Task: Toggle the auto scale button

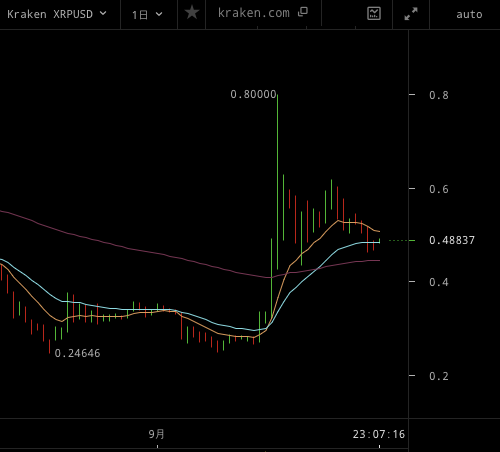Action: click(x=469, y=14)
